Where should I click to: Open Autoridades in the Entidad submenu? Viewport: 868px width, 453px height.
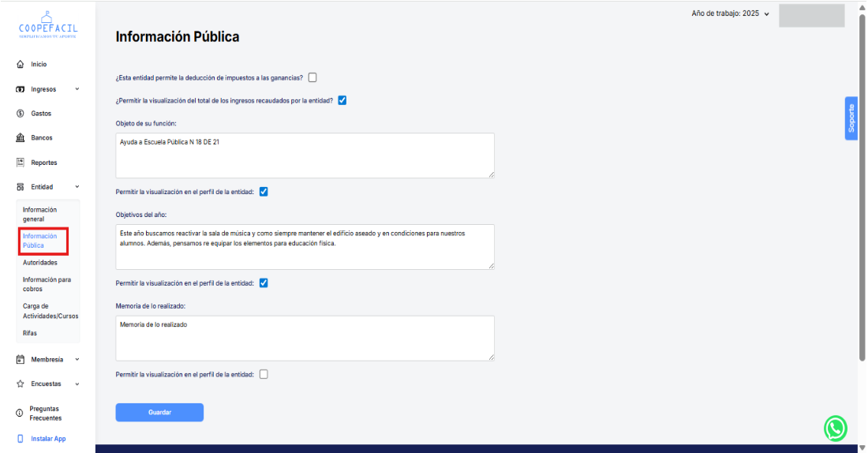click(x=40, y=263)
